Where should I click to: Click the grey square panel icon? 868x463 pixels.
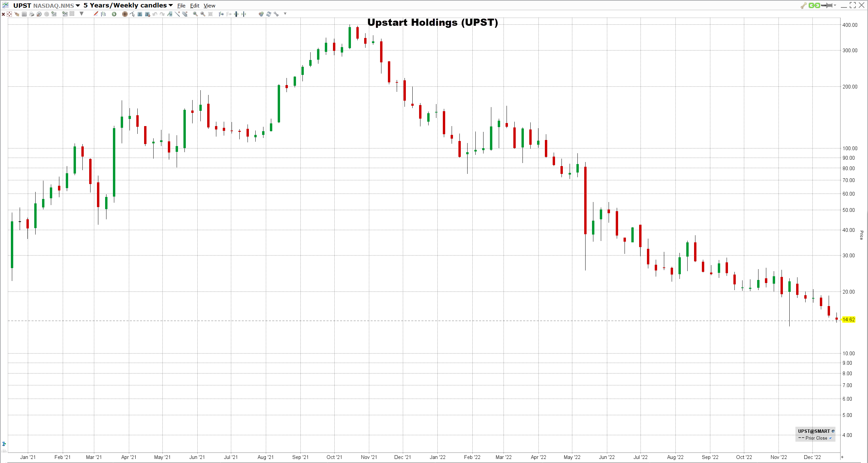click(72, 14)
